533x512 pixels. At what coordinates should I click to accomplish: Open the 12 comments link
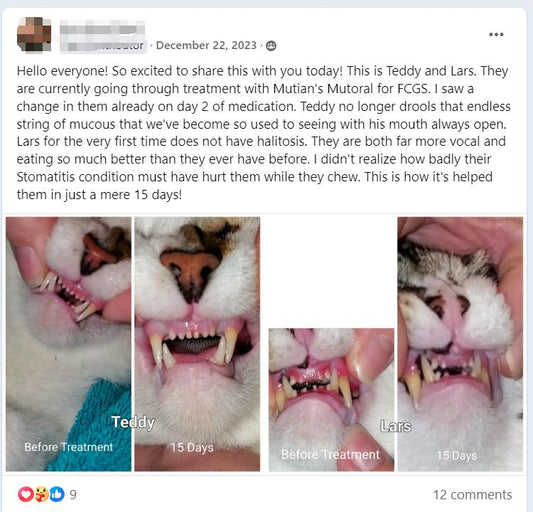(472, 495)
